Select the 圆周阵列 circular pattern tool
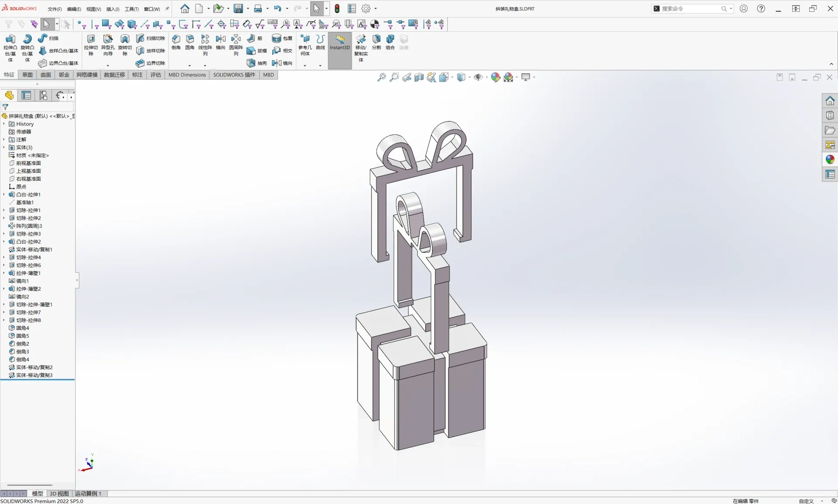 [x=236, y=45]
